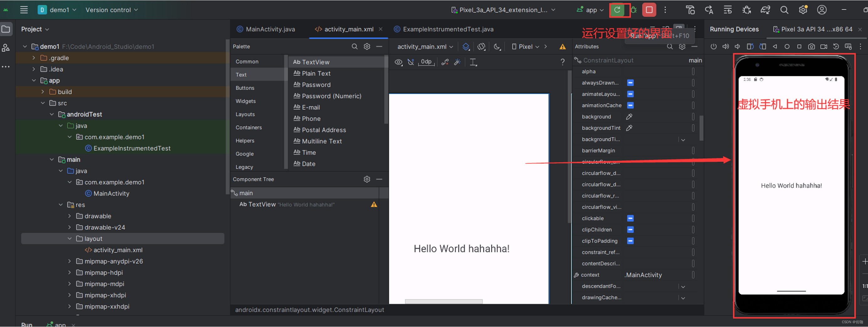868x327 pixels.
Task: Toggle night mode moon icon
Action: tap(497, 46)
